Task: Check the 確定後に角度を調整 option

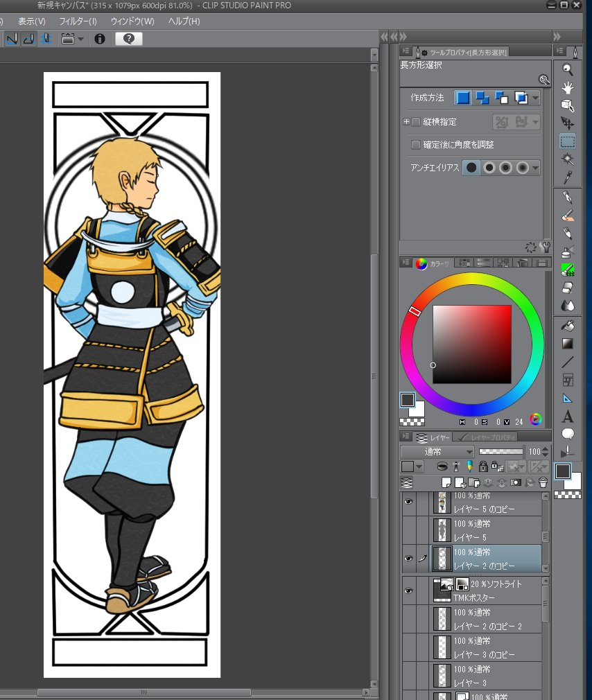Action: (416, 145)
